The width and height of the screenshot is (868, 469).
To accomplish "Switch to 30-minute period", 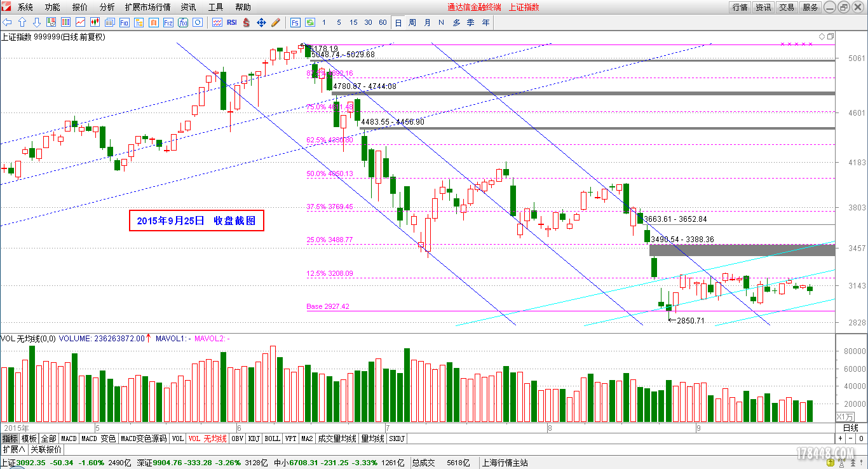I will (x=368, y=22).
